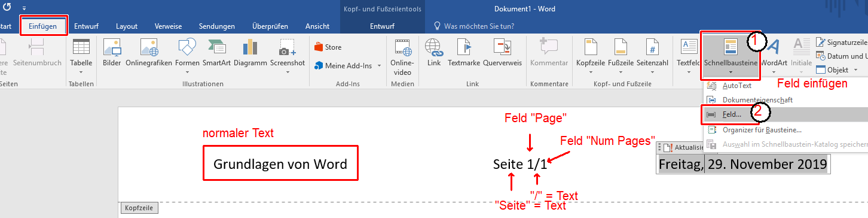Click the Kommentar button

point(549,53)
